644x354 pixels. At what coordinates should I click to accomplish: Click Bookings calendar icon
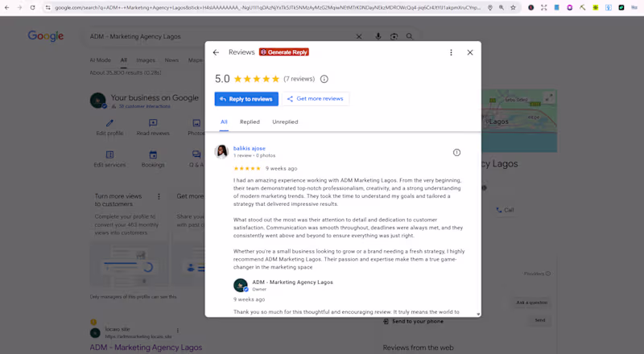pyautogui.click(x=153, y=154)
